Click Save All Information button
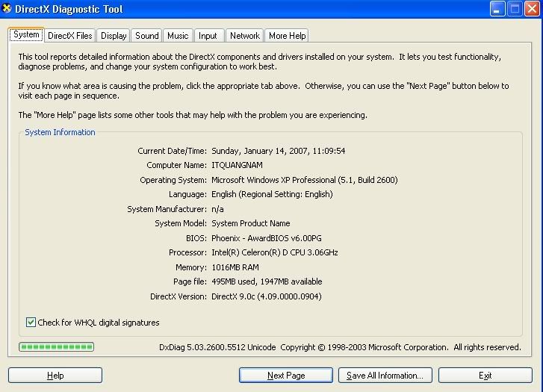 (x=385, y=376)
